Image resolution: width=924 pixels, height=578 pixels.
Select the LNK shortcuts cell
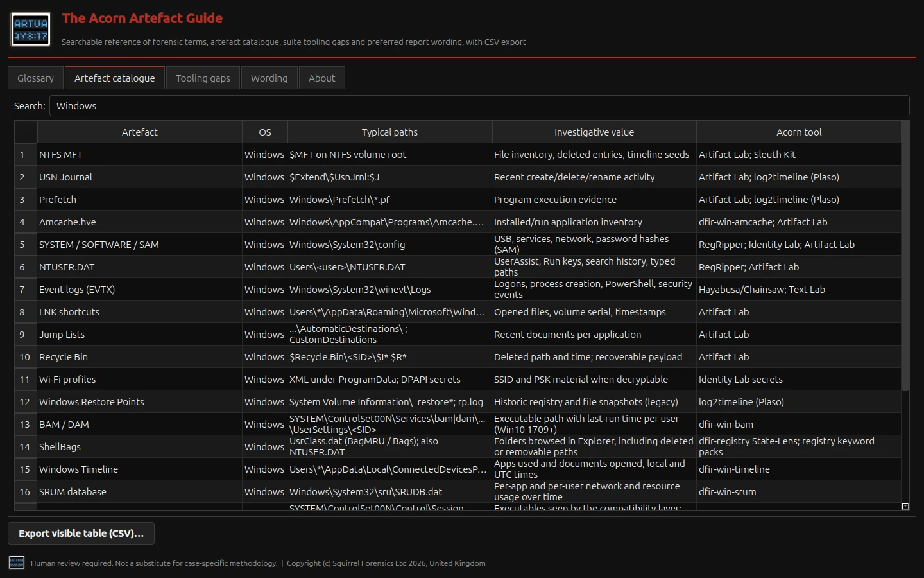coord(140,312)
